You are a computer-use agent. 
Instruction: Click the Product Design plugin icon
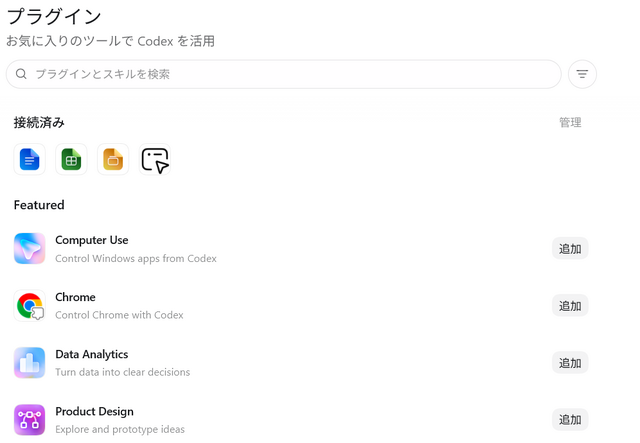pos(29,420)
